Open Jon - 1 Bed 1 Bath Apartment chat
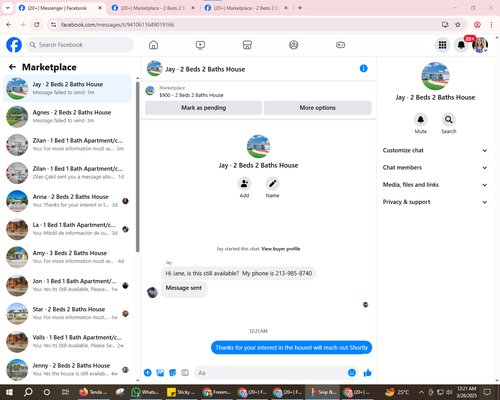The height and width of the screenshot is (400, 500). 68,285
